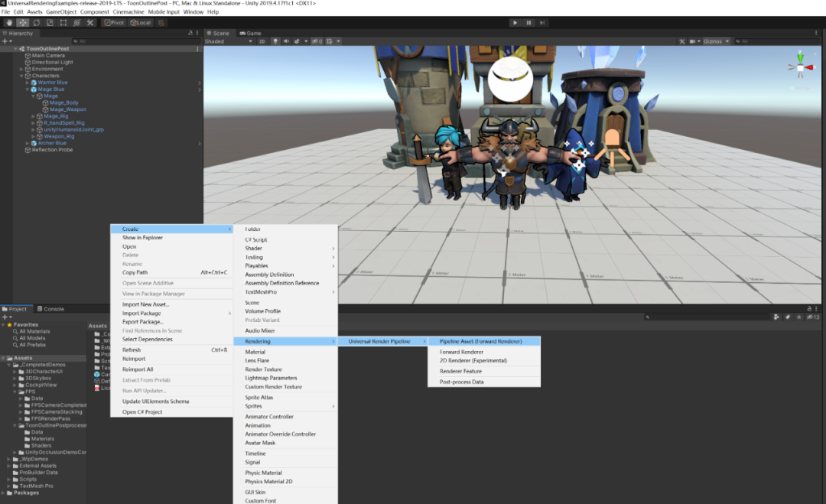Mute scene audio in Scene toolbar

286,41
